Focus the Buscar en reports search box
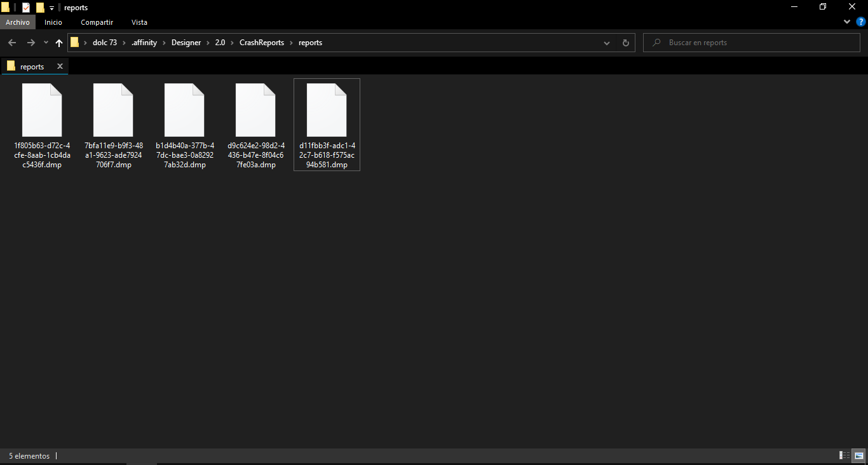The image size is (868, 465). 752,43
